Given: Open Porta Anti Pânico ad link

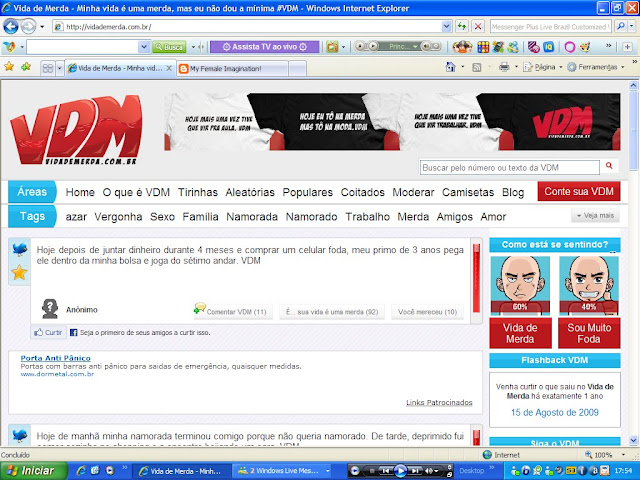Looking at the screenshot, I should coord(56,358).
